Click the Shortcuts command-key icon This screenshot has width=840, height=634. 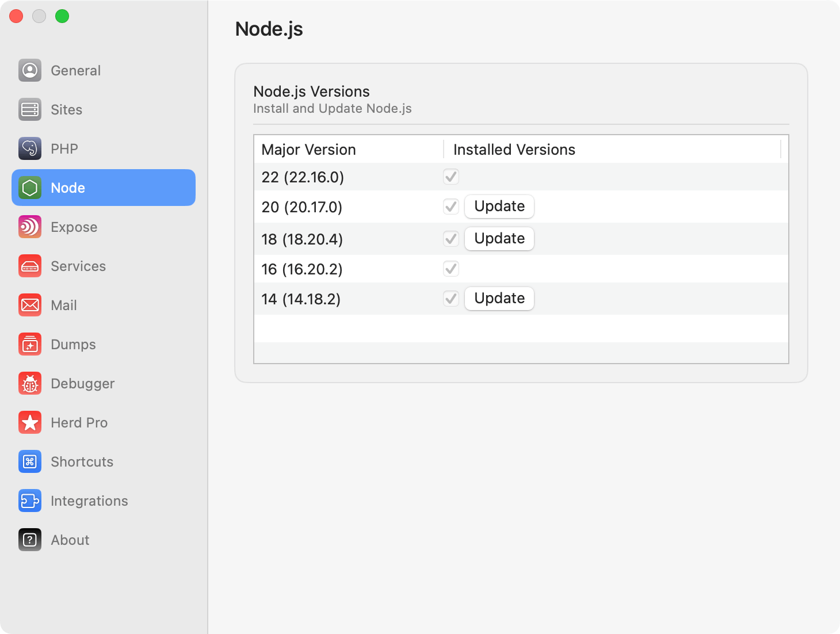tap(29, 461)
